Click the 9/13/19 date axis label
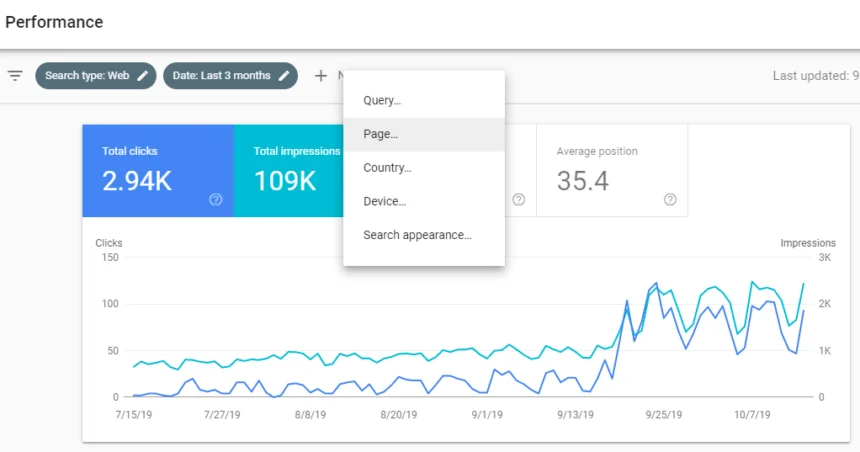This screenshot has width=860, height=452. [575, 415]
